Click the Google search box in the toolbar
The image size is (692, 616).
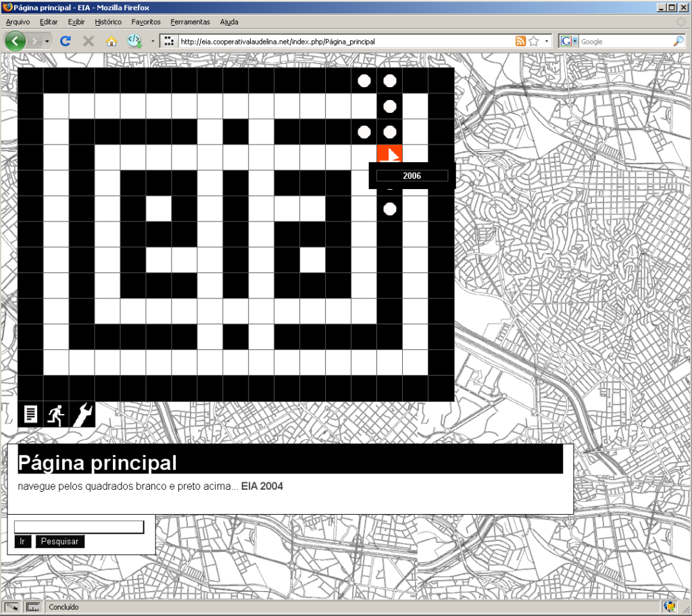626,41
